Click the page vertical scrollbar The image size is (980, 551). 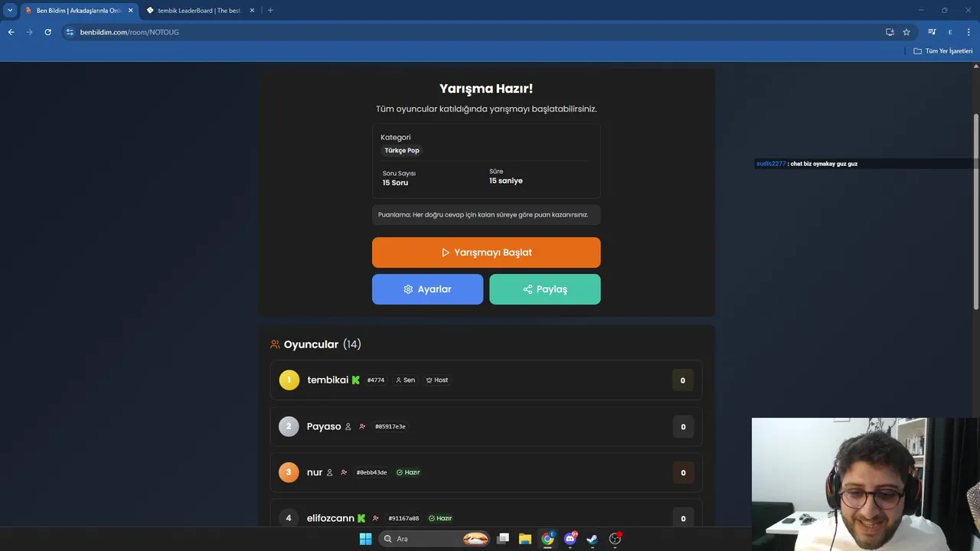tap(976, 210)
